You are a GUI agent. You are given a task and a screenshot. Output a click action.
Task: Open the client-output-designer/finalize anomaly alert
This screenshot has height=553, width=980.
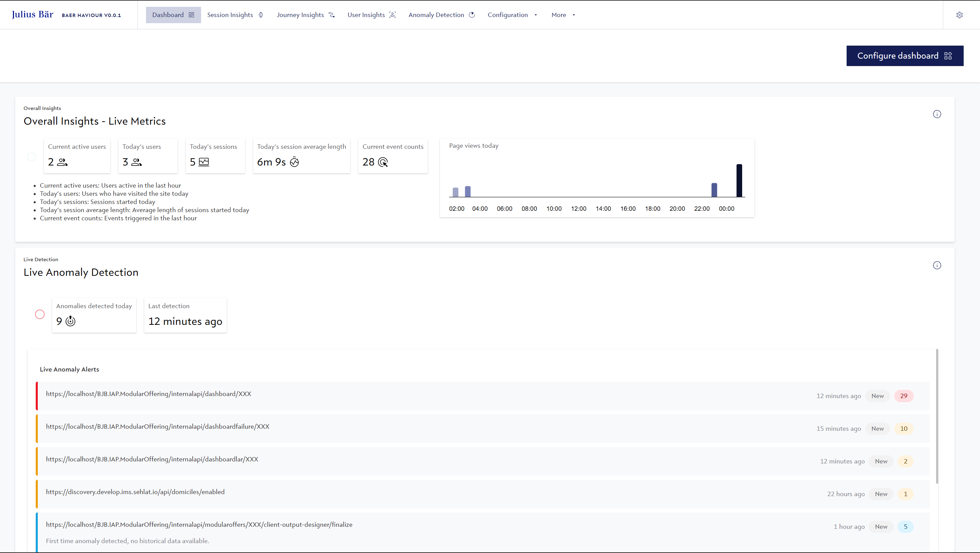(483, 532)
